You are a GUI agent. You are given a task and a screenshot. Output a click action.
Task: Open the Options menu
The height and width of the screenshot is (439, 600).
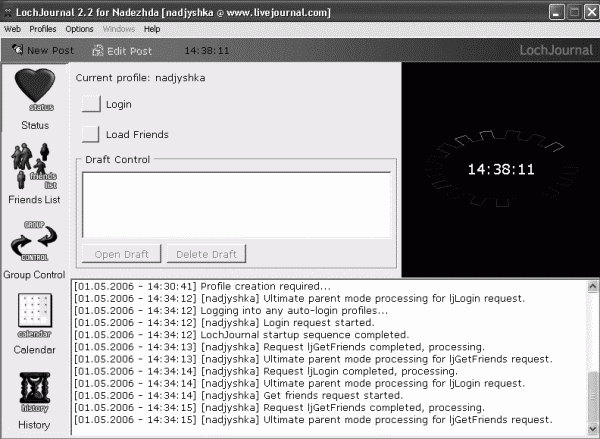click(79, 29)
